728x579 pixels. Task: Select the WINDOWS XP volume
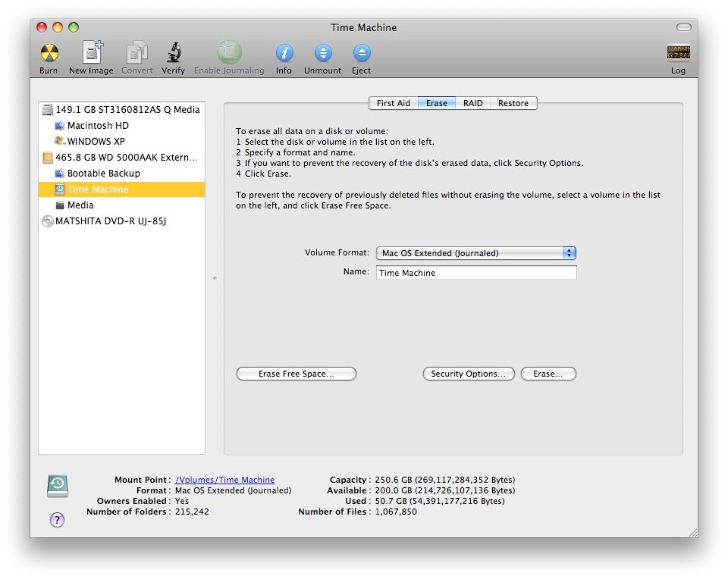96,142
